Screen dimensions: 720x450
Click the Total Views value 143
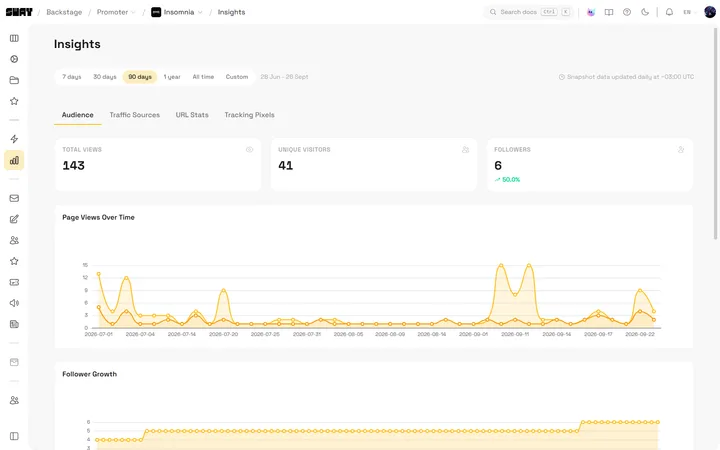[x=73, y=165]
